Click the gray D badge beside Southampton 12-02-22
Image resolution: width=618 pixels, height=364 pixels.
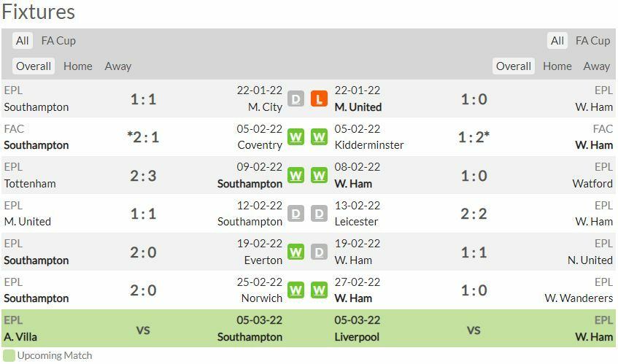coord(296,214)
